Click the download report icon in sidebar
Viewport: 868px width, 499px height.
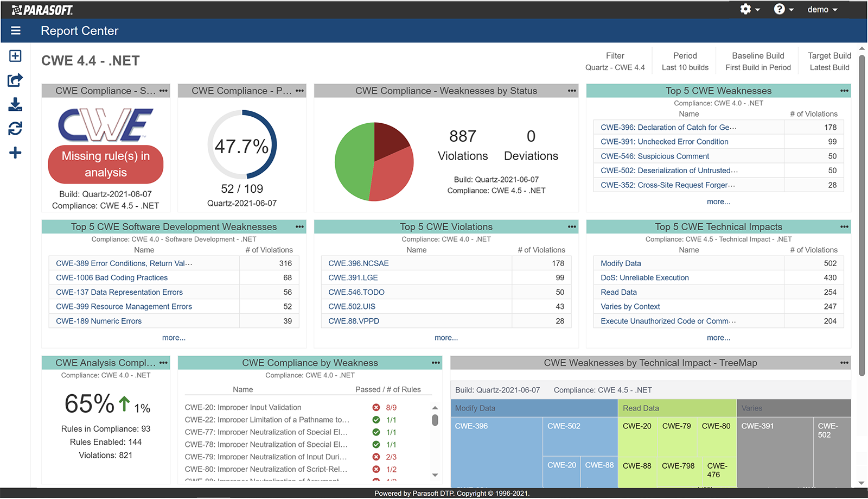coord(15,104)
